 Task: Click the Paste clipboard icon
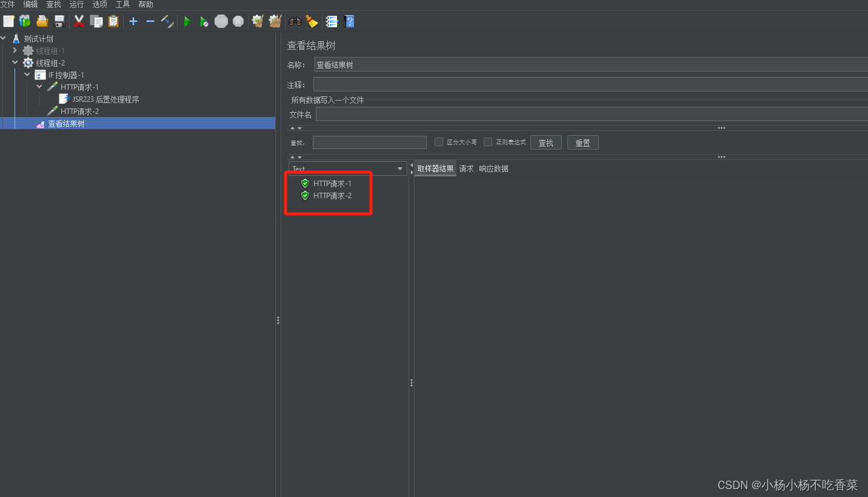113,21
